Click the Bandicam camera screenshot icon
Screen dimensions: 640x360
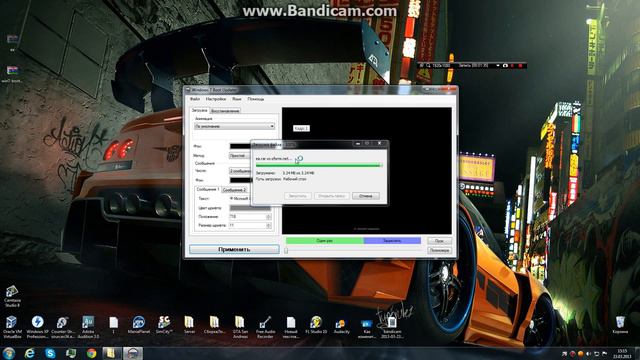505,65
